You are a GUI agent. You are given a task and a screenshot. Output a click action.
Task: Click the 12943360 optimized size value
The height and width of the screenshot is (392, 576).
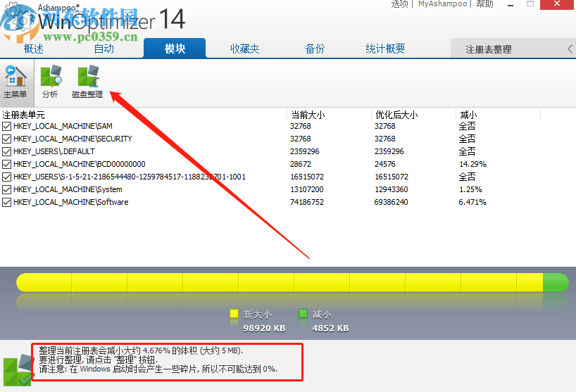(391, 190)
